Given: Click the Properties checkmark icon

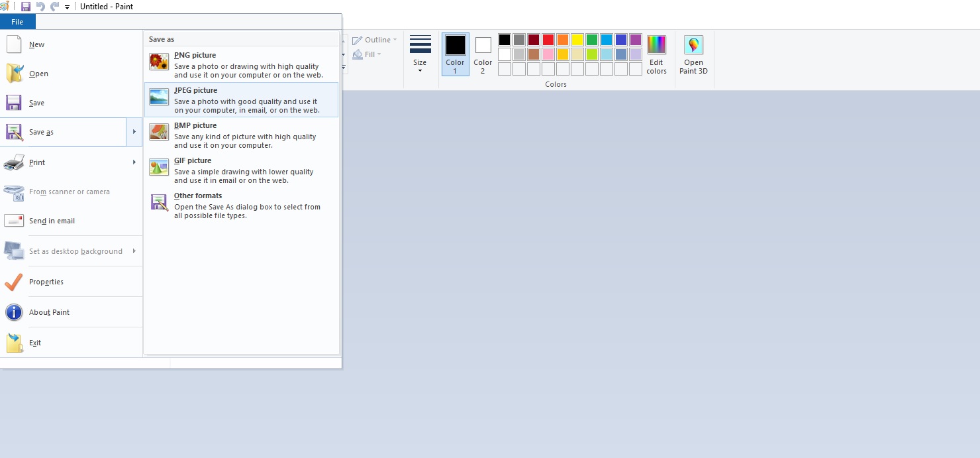Looking at the screenshot, I should click(x=14, y=282).
